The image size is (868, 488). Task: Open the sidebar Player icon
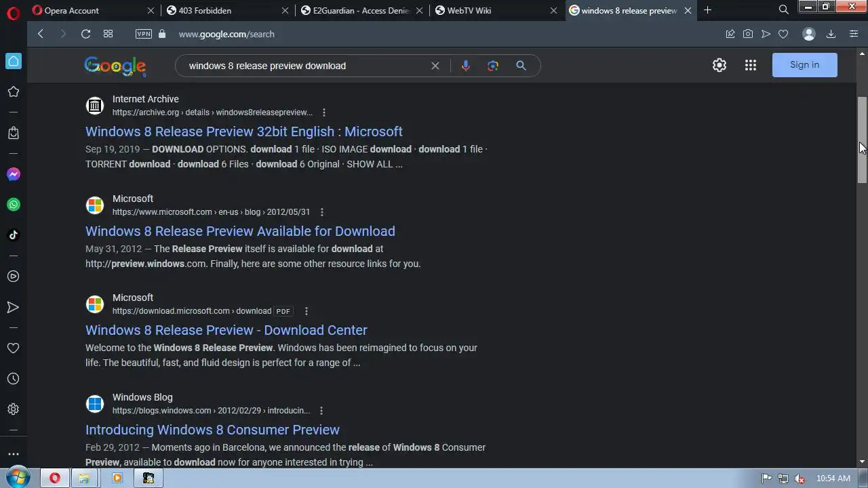click(x=13, y=277)
